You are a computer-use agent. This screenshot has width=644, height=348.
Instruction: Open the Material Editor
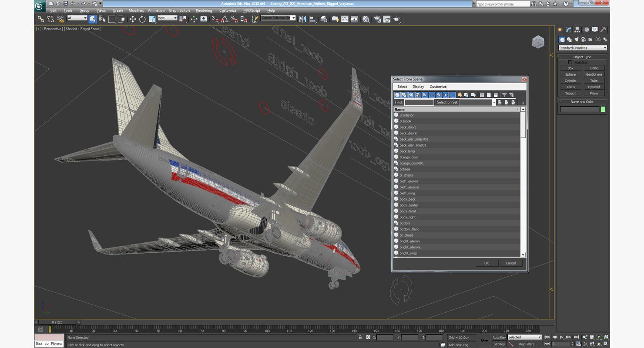coord(366,19)
